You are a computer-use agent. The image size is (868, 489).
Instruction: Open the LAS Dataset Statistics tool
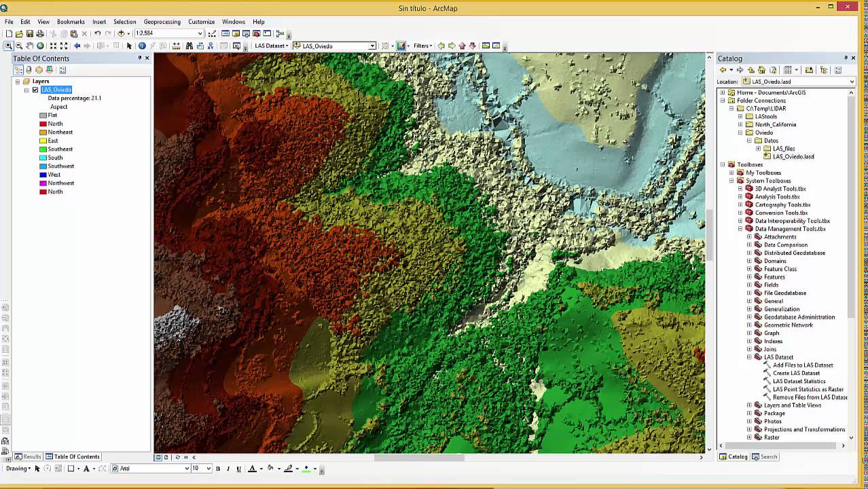[799, 381]
